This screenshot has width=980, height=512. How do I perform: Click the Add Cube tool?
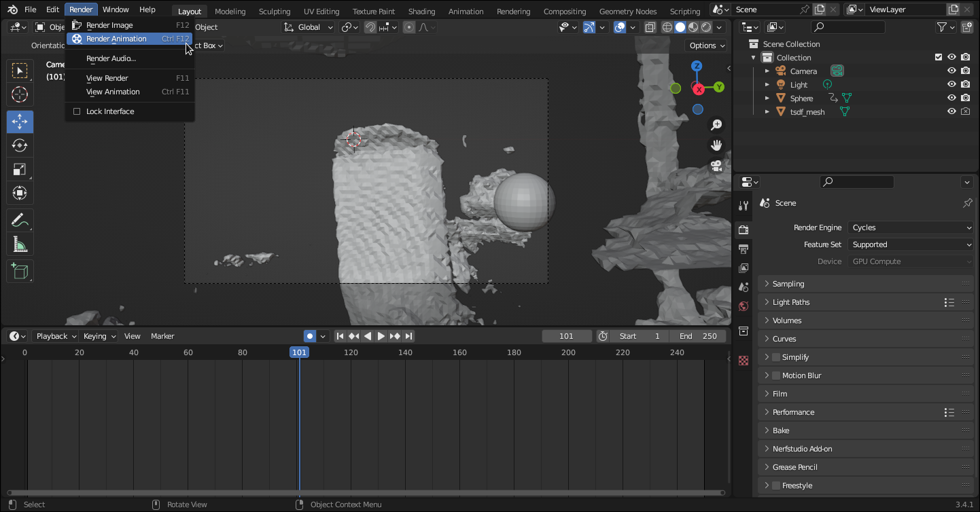20,272
